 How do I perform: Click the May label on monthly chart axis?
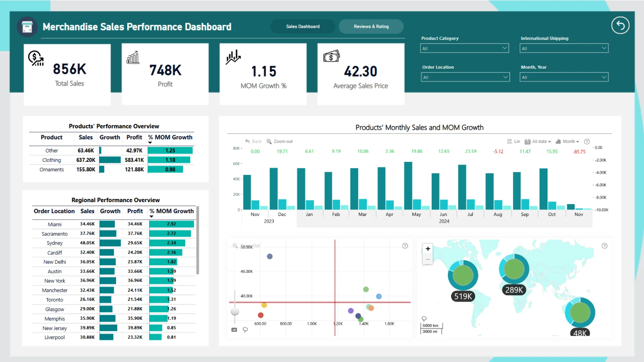(x=416, y=215)
